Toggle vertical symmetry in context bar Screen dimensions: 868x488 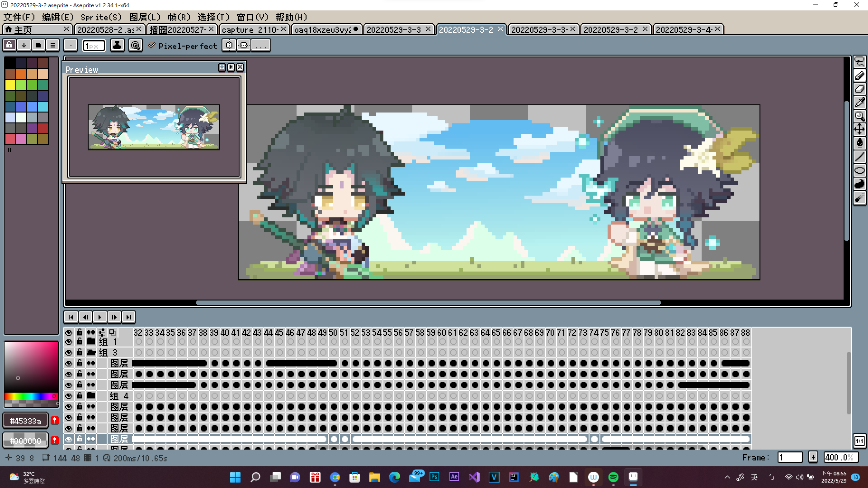click(244, 45)
